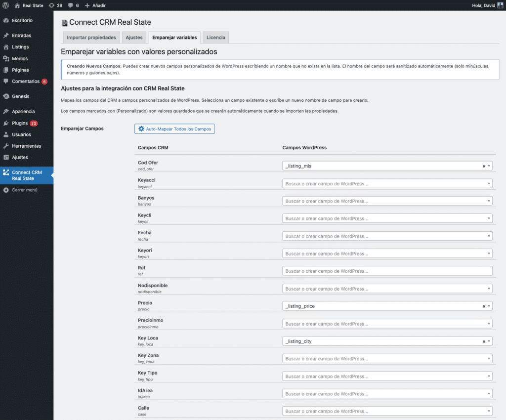This screenshot has height=420, width=506.
Task: Select the Connect CRM Real State sidebar icon
Action: point(5,172)
